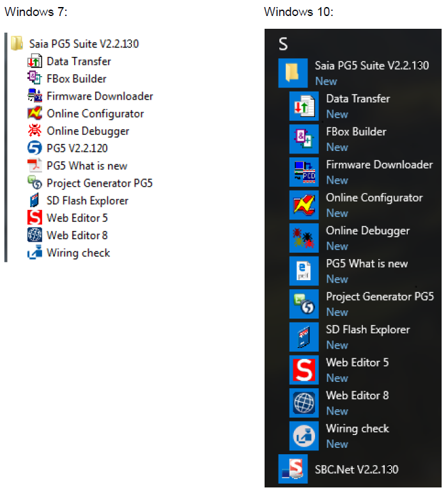Collapse Saia PG5 Suite folder icon, Windows 7
The image size is (448, 490).
[x=17, y=43]
